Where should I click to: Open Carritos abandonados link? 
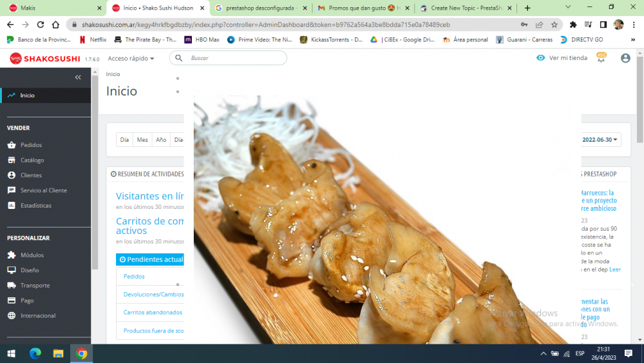(x=153, y=313)
